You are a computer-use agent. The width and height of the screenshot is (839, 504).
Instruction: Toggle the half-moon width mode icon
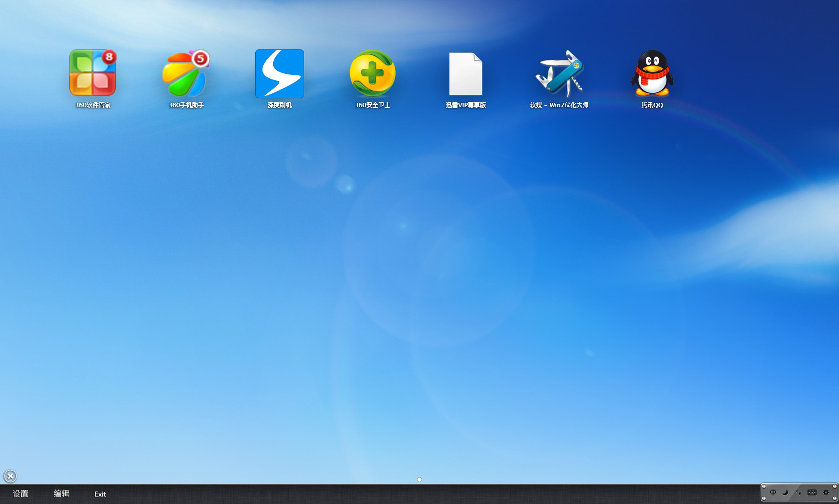coord(785,493)
